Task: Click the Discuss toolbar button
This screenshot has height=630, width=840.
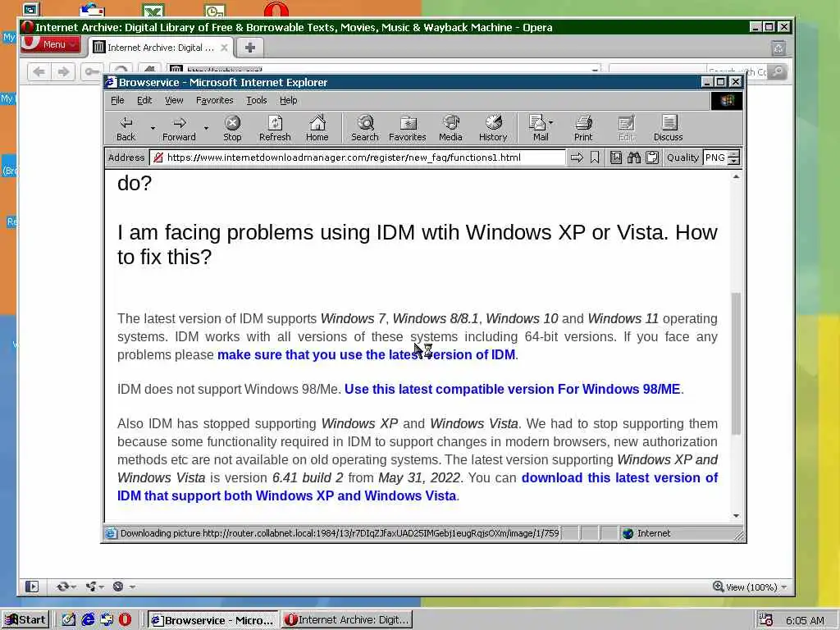Action: [668, 129]
